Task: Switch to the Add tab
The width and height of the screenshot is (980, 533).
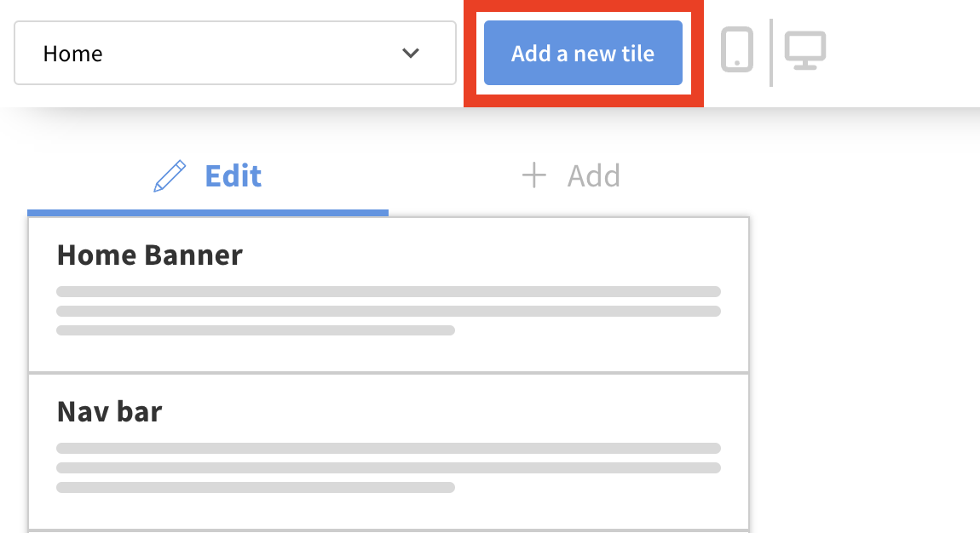Action: (570, 176)
